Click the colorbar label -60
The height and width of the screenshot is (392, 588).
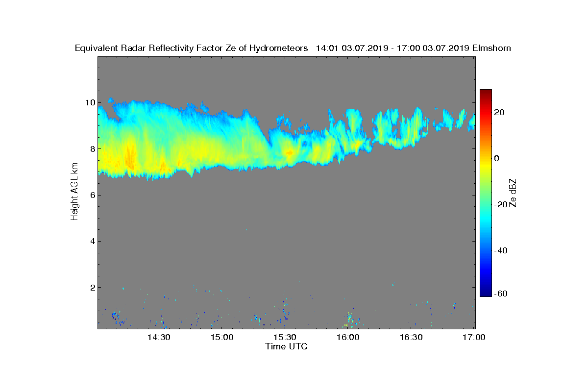501,294
